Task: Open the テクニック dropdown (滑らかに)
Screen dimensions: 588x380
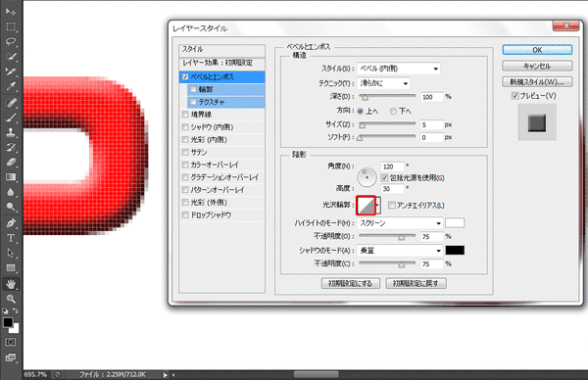Action: pyautogui.click(x=383, y=83)
